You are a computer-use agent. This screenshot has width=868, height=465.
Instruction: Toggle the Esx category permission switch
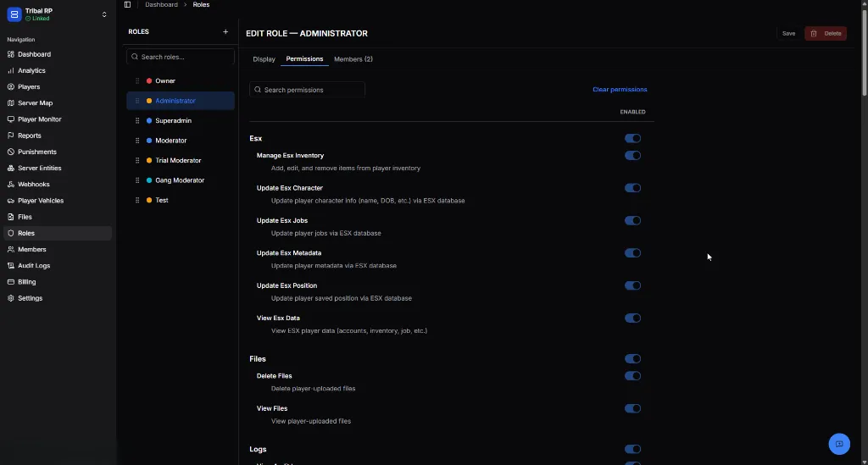[x=632, y=138]
